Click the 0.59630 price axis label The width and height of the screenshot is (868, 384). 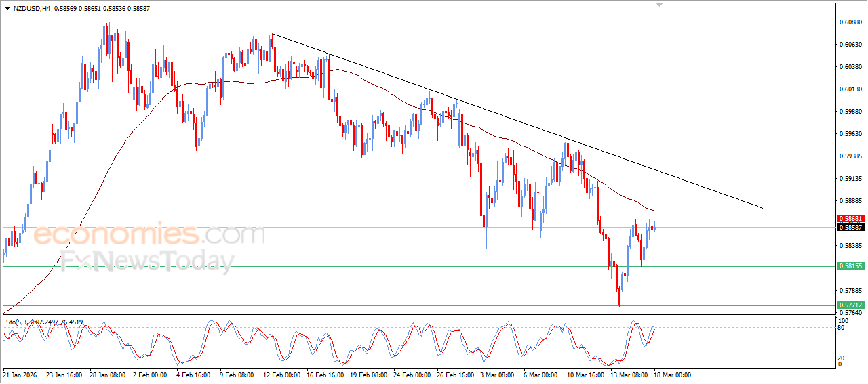click(850, 134)
